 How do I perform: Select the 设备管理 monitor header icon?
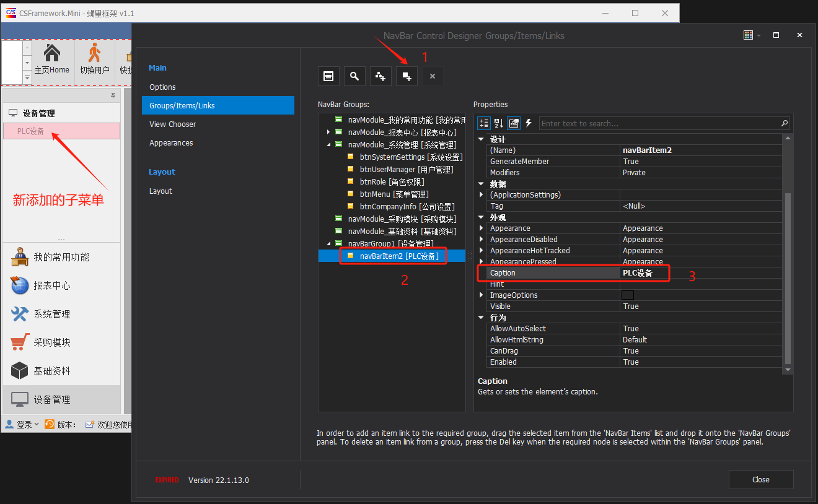point(13,113)
